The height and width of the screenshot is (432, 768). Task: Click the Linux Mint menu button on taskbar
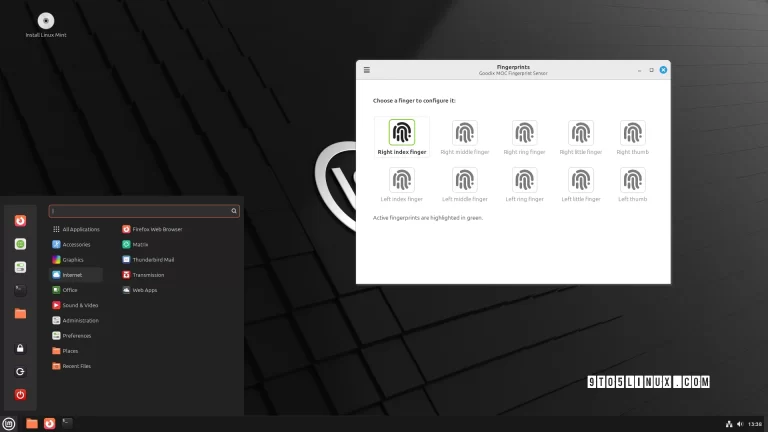click(10, 423)
